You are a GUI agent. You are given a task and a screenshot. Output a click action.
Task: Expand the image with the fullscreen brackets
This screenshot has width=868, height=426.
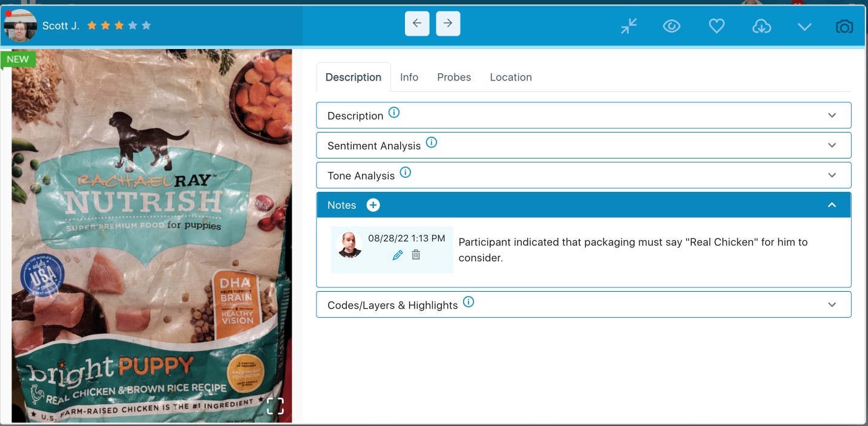point(275,405)
